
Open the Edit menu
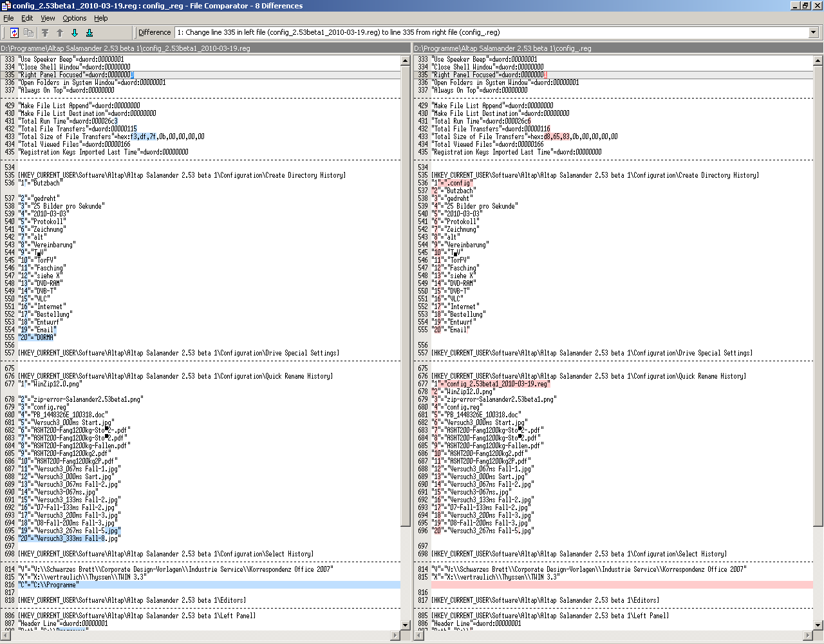click(x=27, y=18)
